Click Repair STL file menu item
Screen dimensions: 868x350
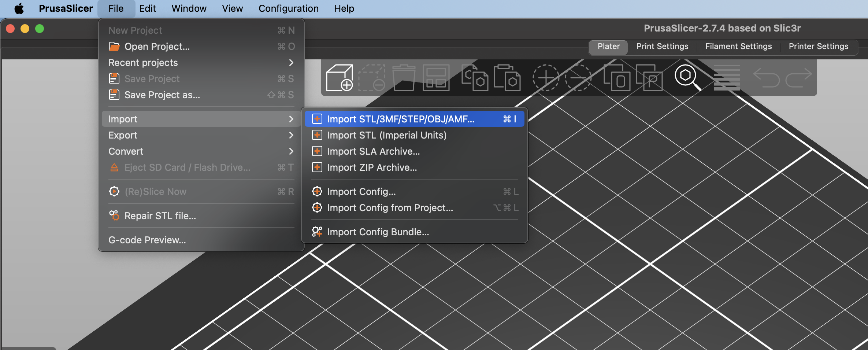[160, 216]
